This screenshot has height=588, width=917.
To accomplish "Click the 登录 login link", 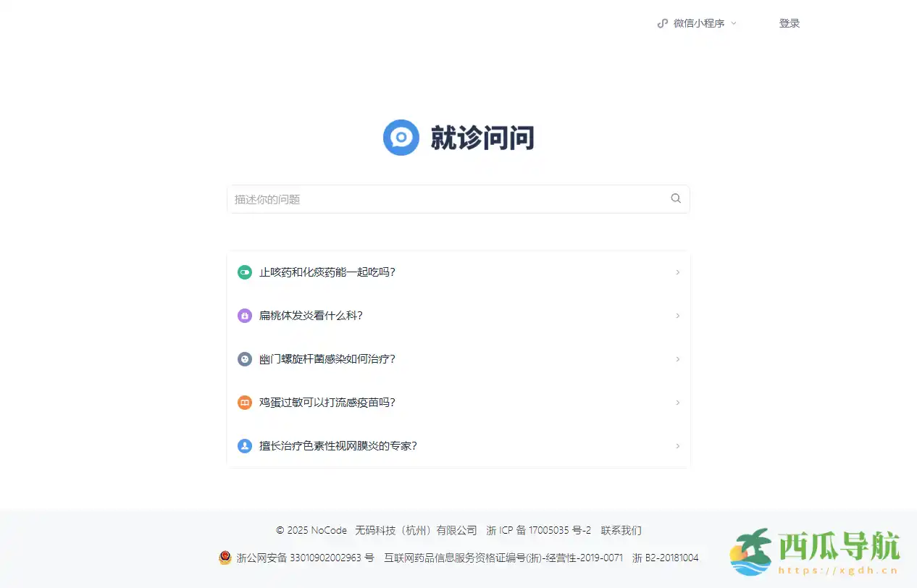I will tap(790, 22).
